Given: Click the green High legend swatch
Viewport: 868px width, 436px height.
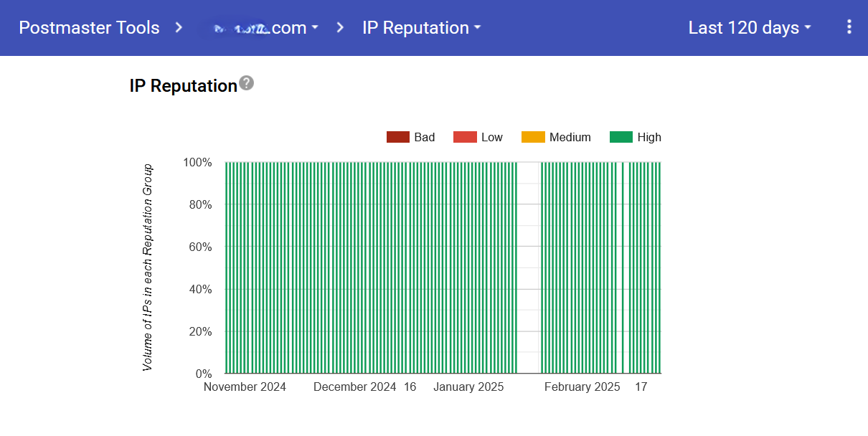Looking at the screenshot, I should pyautogui.click(x=621, y=137).
